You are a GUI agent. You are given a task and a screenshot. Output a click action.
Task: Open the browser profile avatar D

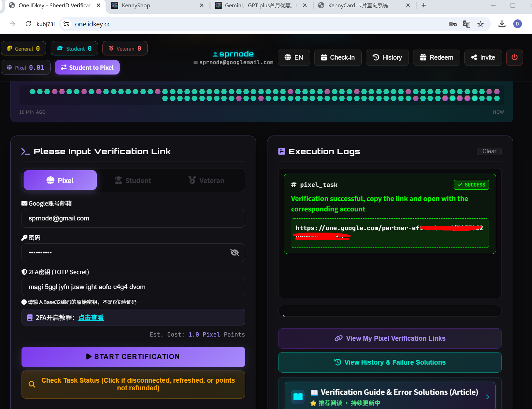click(517, 24)
